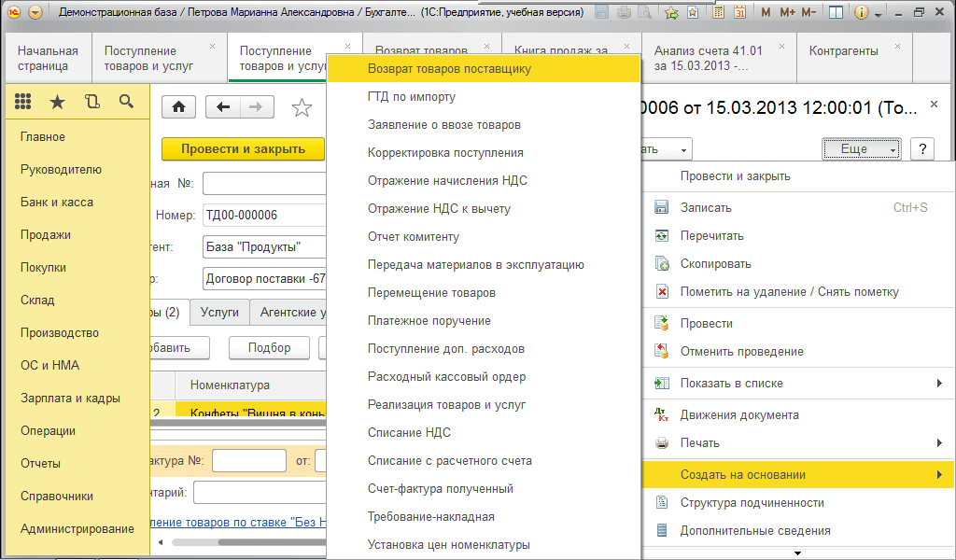Click the left arrow of the horizontal scrollbar

[x=162, y=541]
